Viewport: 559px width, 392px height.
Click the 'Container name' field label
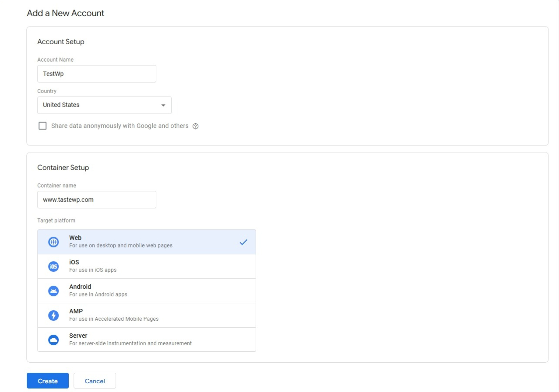[56, 185]
